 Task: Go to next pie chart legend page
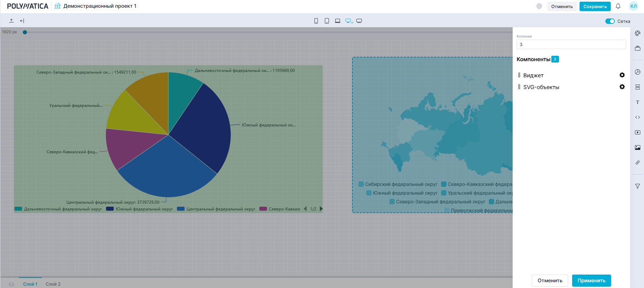pyautogui.click(x=321, y=209)
